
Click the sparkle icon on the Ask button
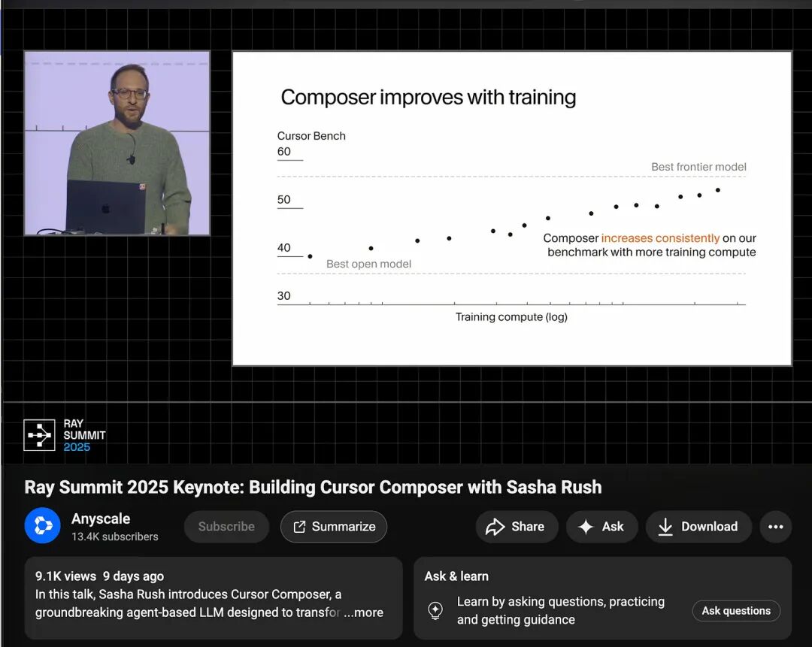coord(586,526)
